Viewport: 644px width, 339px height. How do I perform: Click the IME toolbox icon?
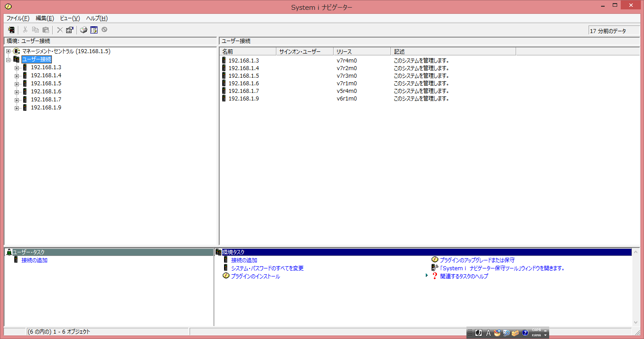(515, 333)
